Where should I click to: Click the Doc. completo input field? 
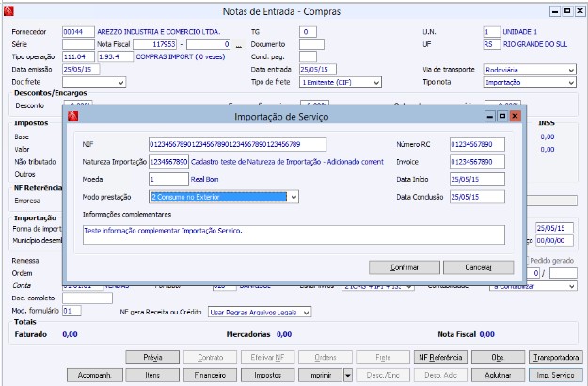pos(87,298)
